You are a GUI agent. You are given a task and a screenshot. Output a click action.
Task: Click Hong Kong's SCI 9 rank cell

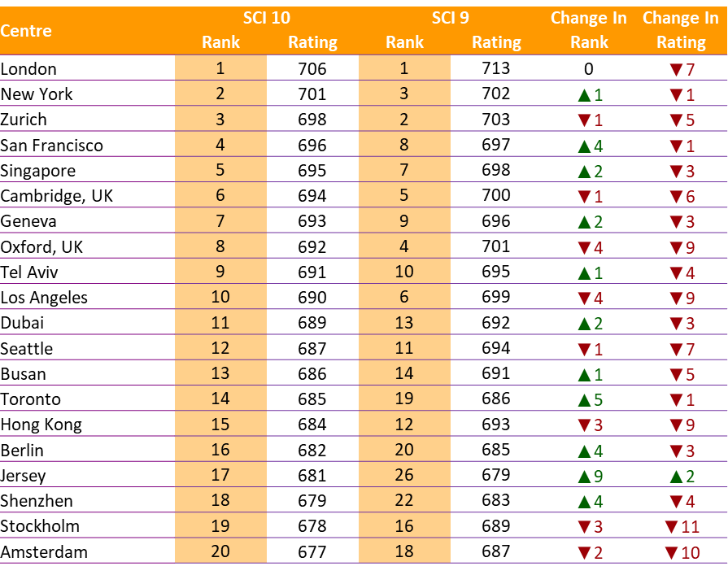[x=404, y=425]
